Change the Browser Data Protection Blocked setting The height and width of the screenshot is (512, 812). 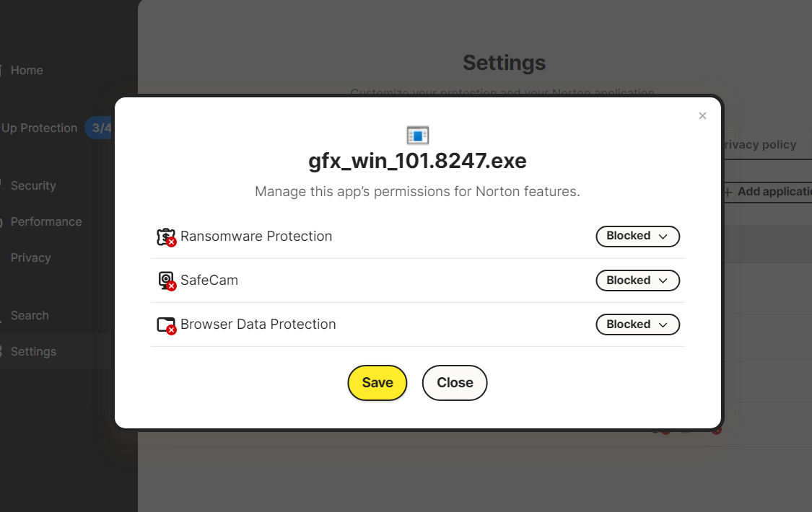tap(637, 325)
